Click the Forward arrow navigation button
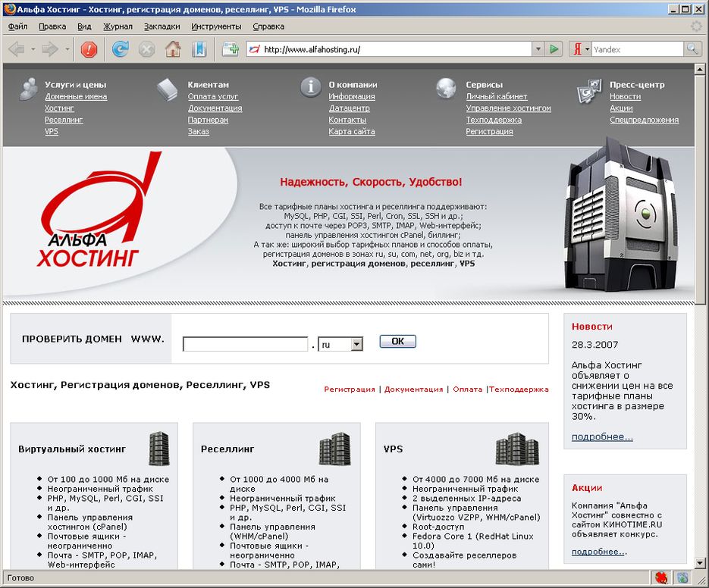The height and width of the screenshot is (588, 709). (x=50, y=48)
